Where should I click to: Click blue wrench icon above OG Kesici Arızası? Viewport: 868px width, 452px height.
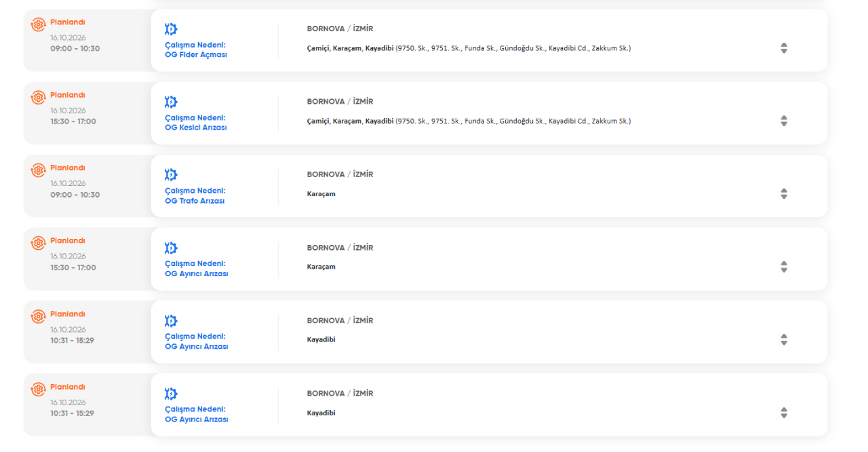coord(171,102)
